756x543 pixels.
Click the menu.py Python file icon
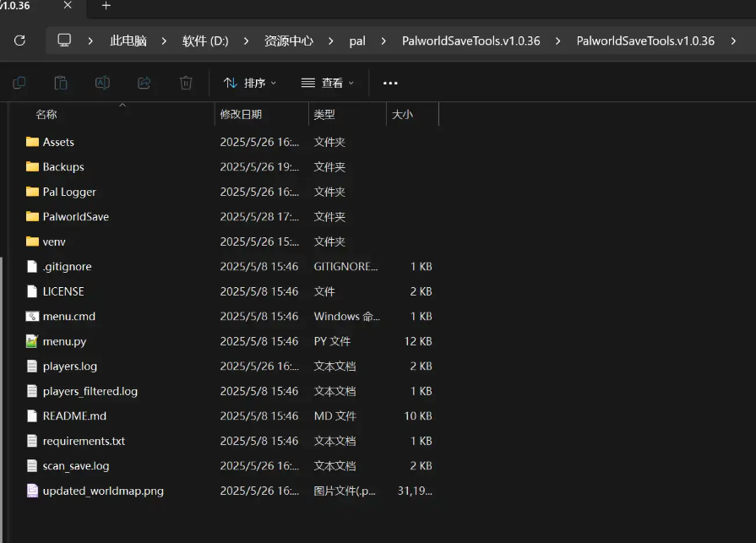pyautogui.click(x=32, y=341)
